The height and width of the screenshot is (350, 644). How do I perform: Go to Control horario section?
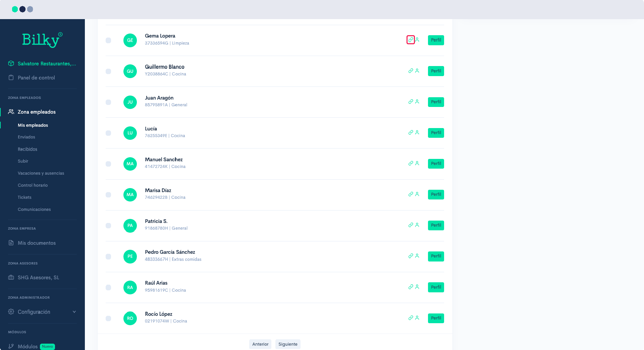coord(33,185)
